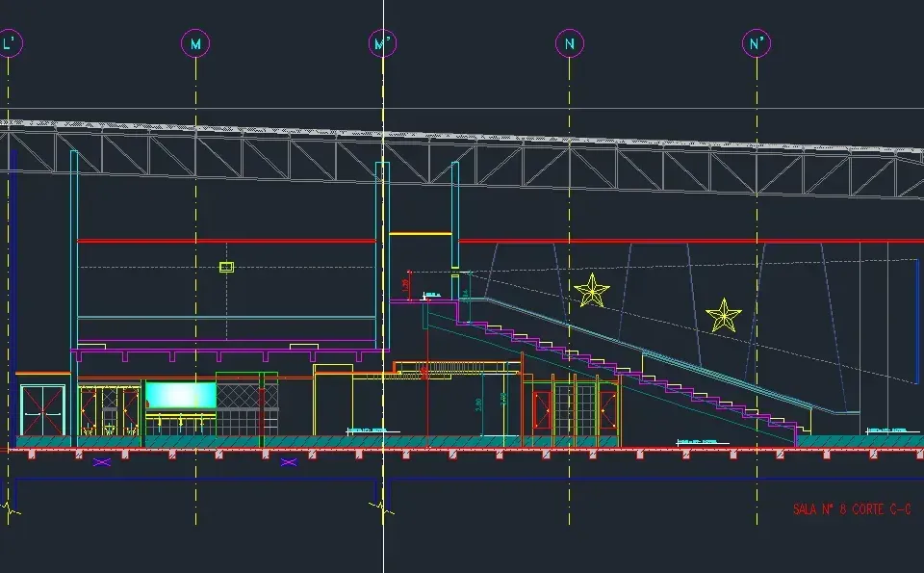Image resolution: width=924 pixels, height=573 pixels.
Task: Pick the grid axis bubble labeled M'
Action: click(x=382, y=43)
